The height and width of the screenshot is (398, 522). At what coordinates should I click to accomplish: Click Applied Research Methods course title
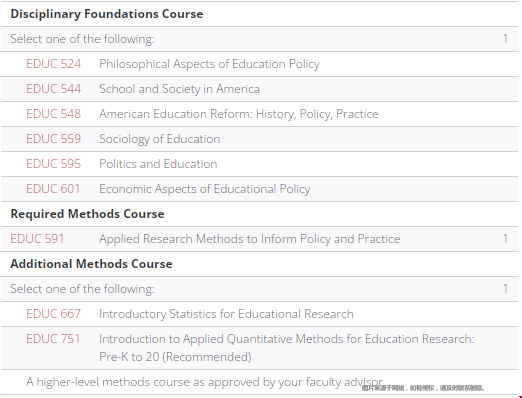249,239
